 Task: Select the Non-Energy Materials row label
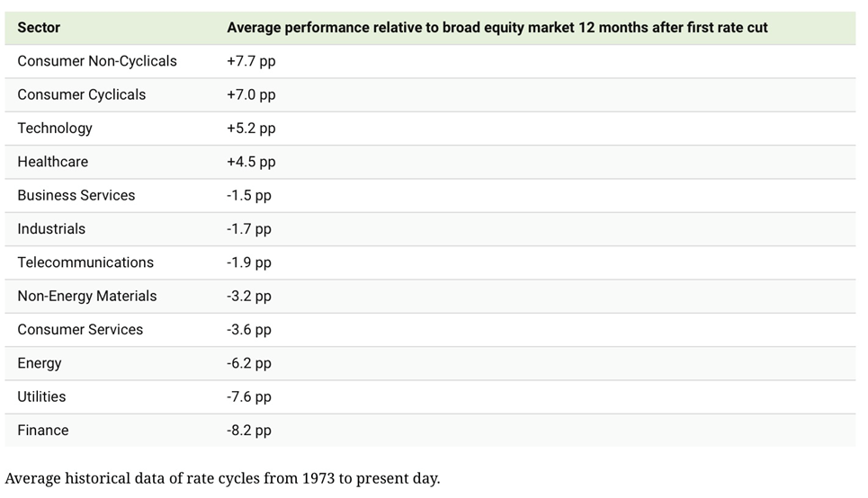(x=87, y=296)
